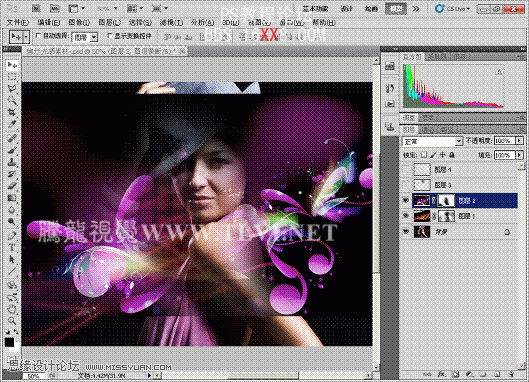Open the layer blend mode dropdown 正常

coord(432,141)
